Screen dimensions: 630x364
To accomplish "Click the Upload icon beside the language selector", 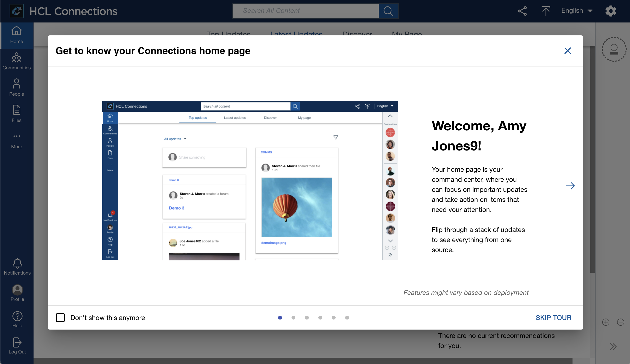I will (x=546, y=11).
